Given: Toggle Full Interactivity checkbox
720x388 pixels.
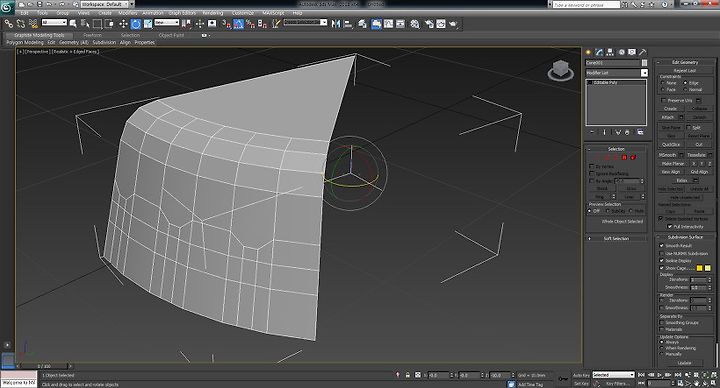Looking at the screenshot, I should (x=670, y=226).
